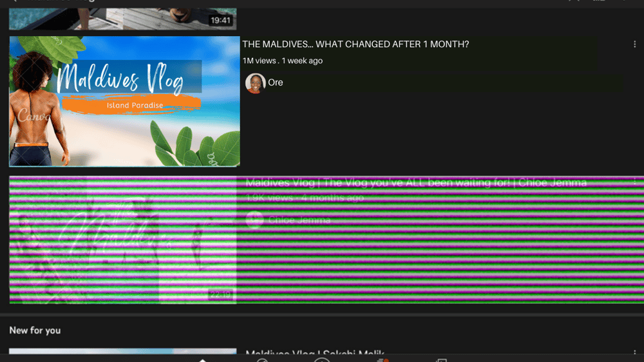Viewport: 644px width, 362px height.
Task: Click the '1M views . 1 week ago' text
Action: tap(283, 61)
